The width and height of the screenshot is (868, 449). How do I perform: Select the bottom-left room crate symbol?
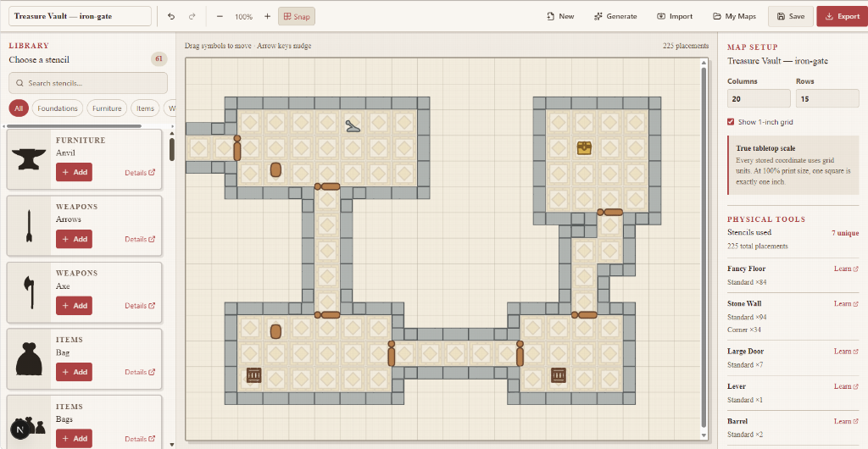(x=253, y=375)
